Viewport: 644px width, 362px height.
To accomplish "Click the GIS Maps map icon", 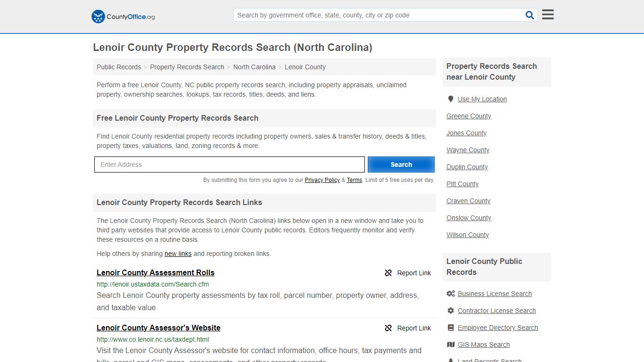I will [451, 345].
